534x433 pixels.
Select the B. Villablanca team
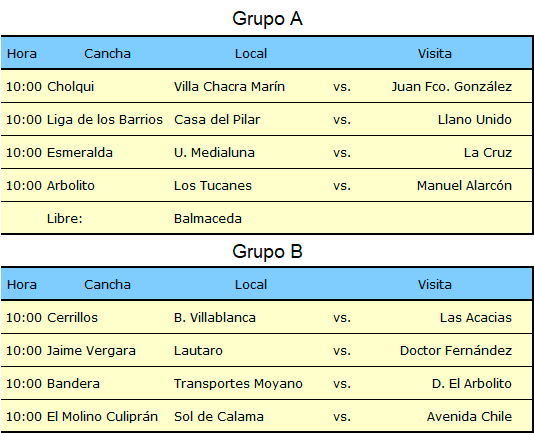point(215,318)
